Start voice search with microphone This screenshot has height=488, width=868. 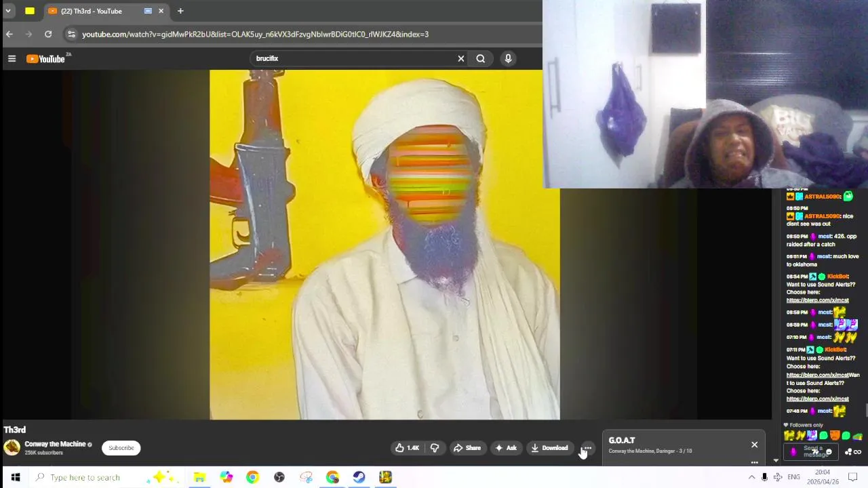[508, 58]
